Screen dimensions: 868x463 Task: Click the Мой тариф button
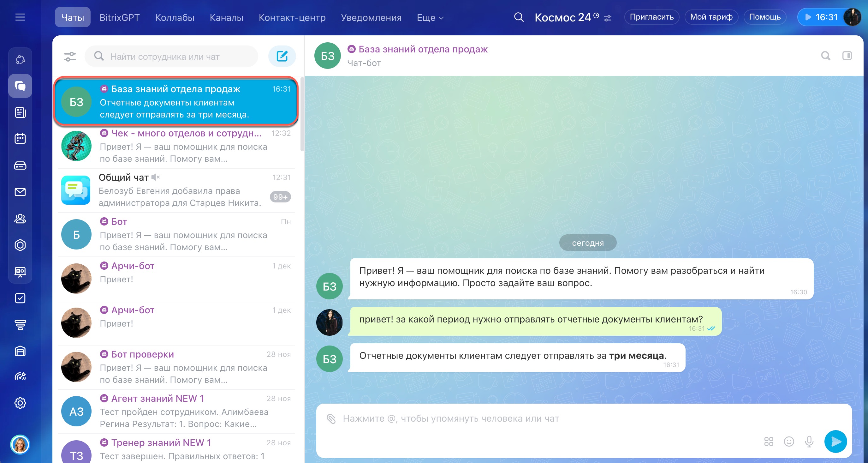[711, 17]
